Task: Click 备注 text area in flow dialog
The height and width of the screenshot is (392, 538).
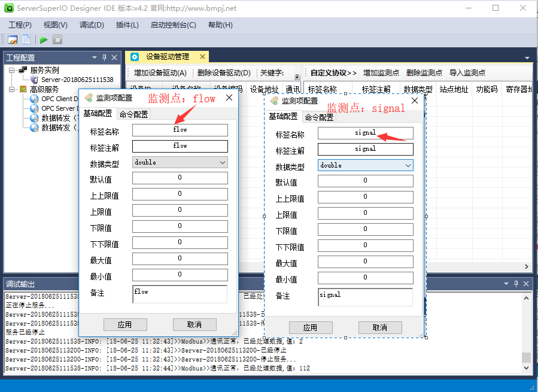Action: click(x=180, y=294)
